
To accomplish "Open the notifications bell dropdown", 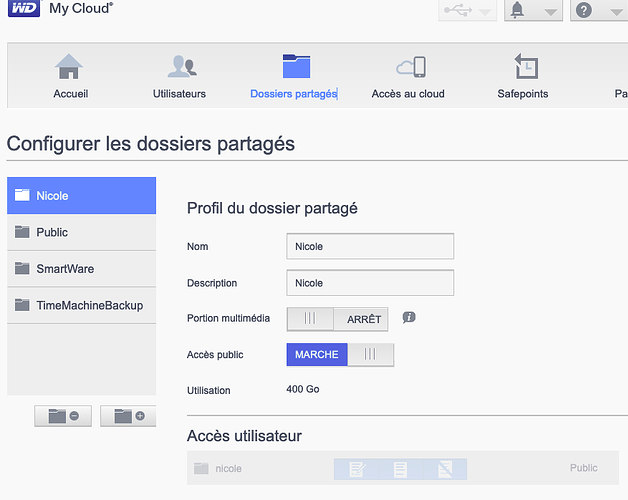I will click(x=533, y=10).
